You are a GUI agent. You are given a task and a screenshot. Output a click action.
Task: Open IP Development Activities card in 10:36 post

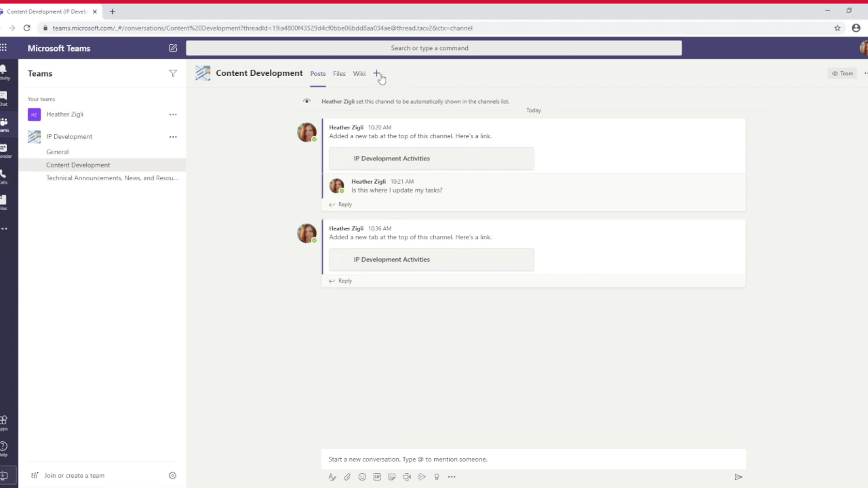[x=431, y=260]
